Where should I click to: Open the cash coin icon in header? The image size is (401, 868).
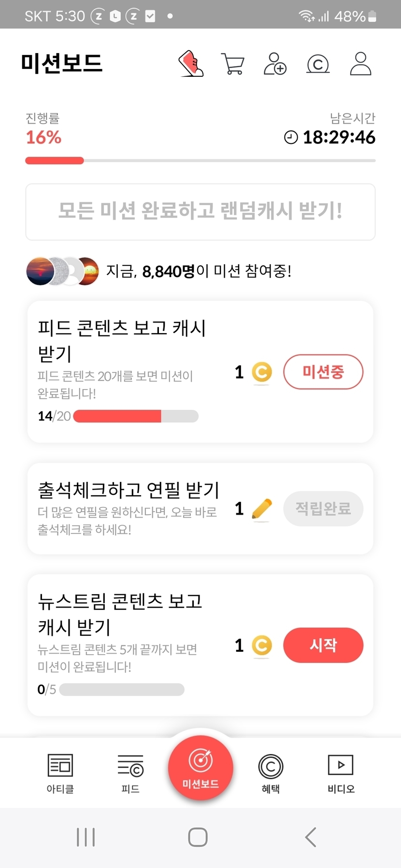coord(318,64)
